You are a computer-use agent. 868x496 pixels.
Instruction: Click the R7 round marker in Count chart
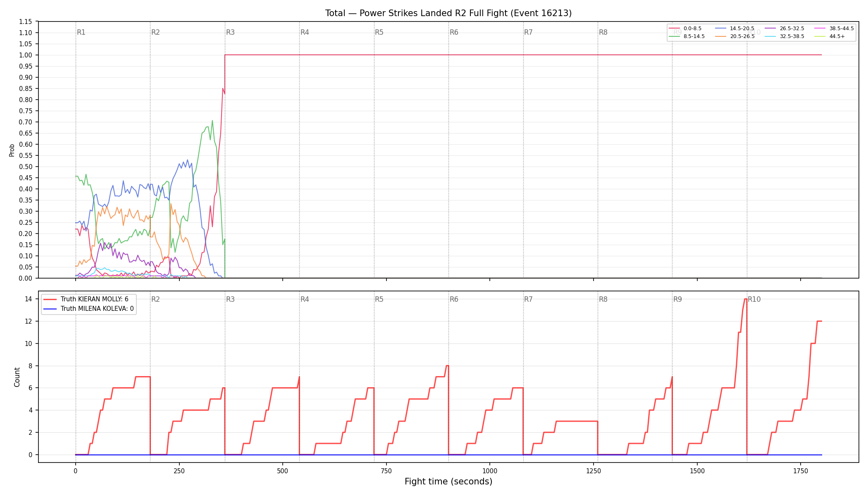pyautogui.click(x=528, y=299)
